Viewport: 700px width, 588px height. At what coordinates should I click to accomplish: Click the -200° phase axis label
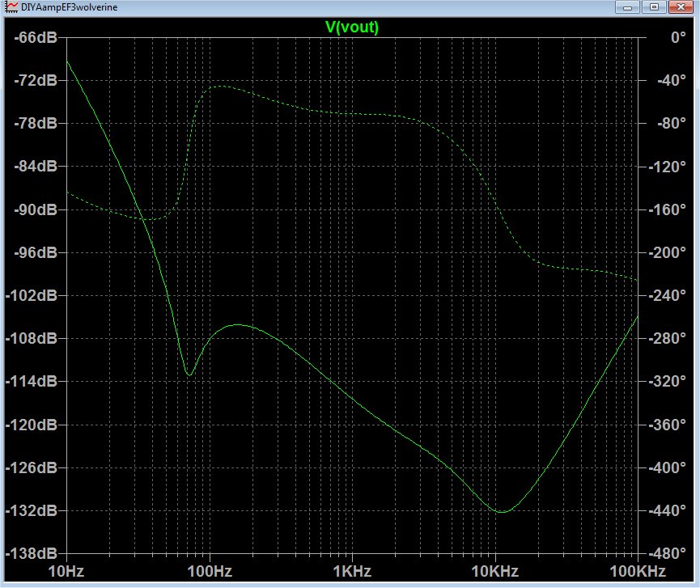pos(667,252)
